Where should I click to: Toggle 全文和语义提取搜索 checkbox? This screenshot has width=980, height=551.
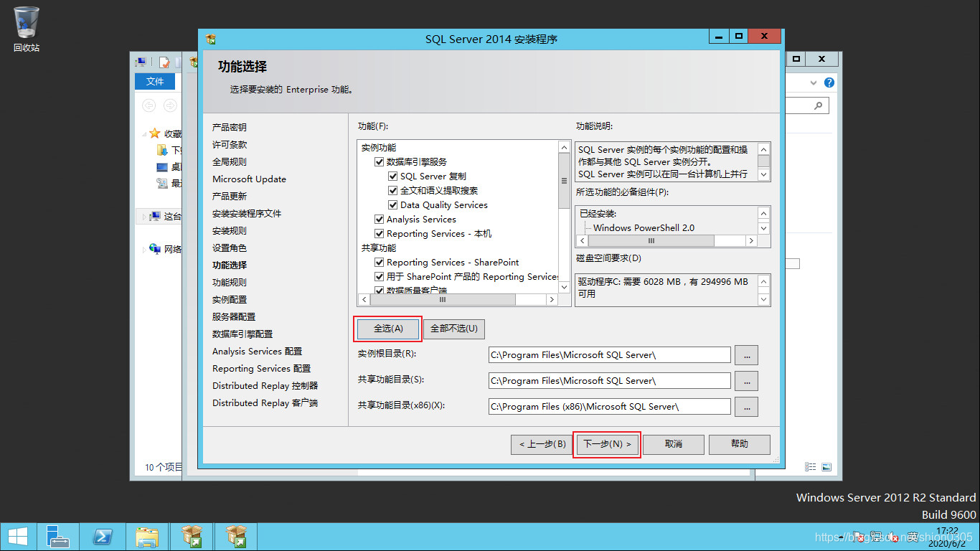coord(393,191)
